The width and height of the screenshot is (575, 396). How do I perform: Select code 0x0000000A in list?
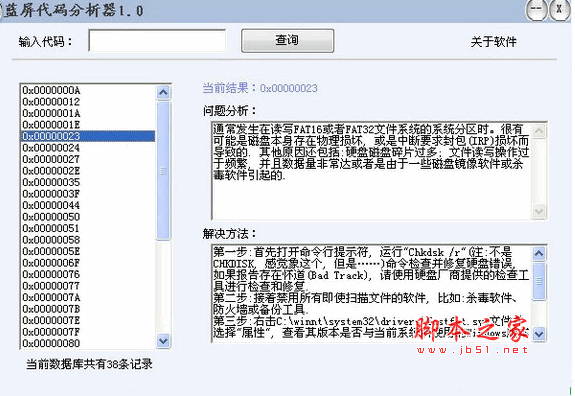(x=88, y=90)
